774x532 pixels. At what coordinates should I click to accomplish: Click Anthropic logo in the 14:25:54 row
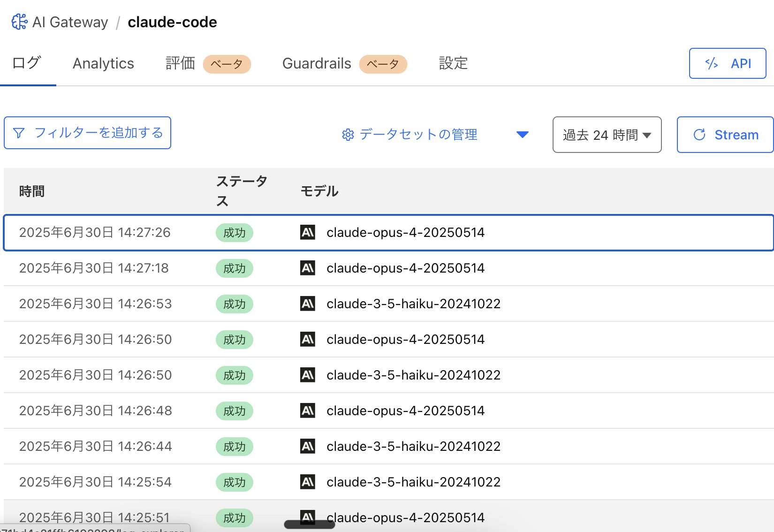click(x=308, y=482)
